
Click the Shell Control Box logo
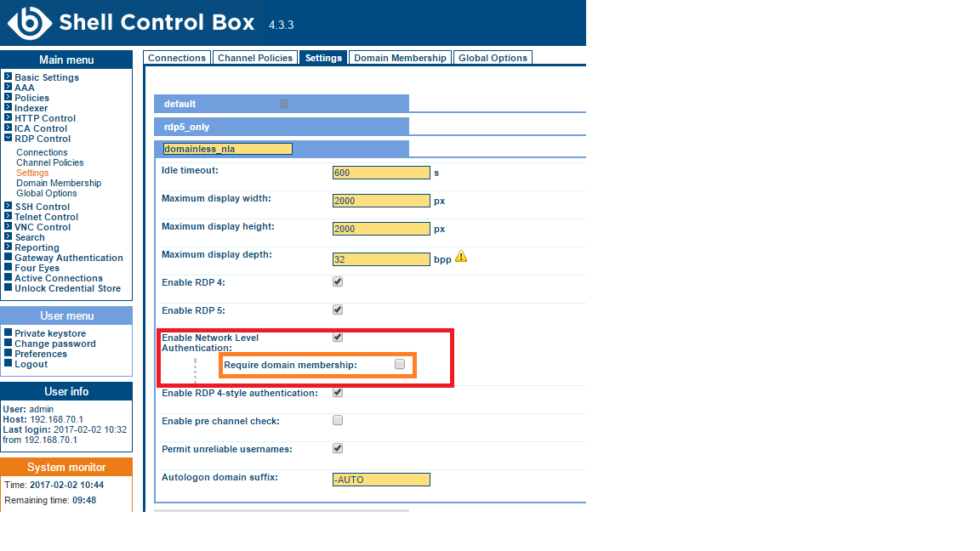tap(28, 23)
